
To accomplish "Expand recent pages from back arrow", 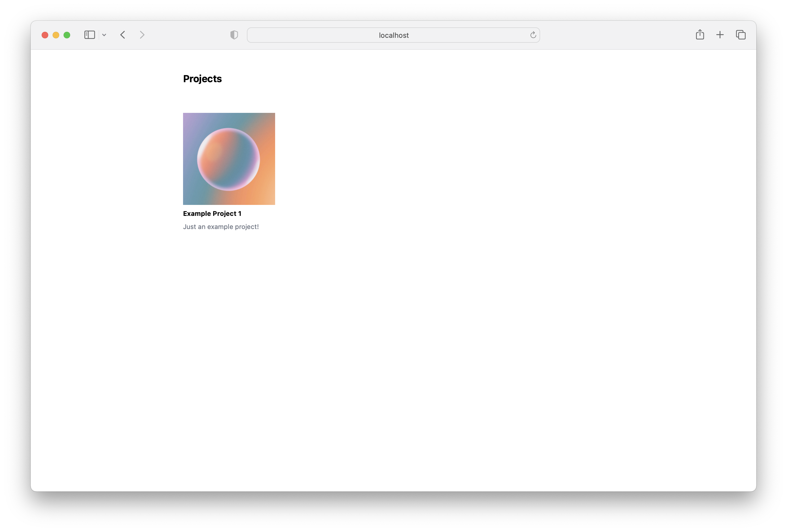I will tap(122, 35).
